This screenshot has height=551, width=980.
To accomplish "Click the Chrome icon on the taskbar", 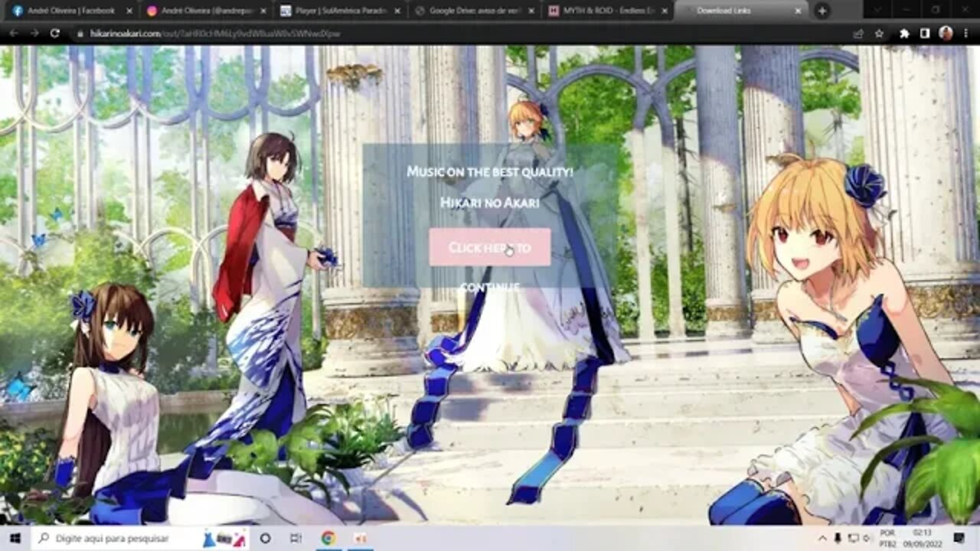I will 328,538.
